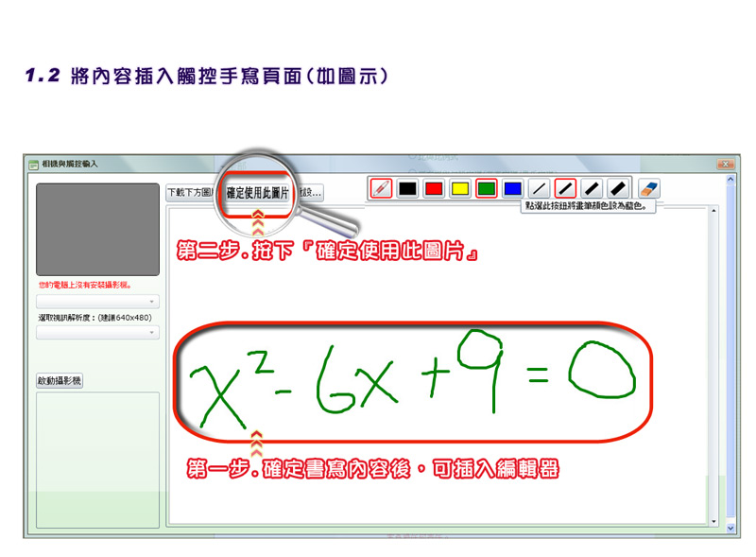756x557 pixels.
Task: Pick the red pen color
Action: [x=434, y=188]
